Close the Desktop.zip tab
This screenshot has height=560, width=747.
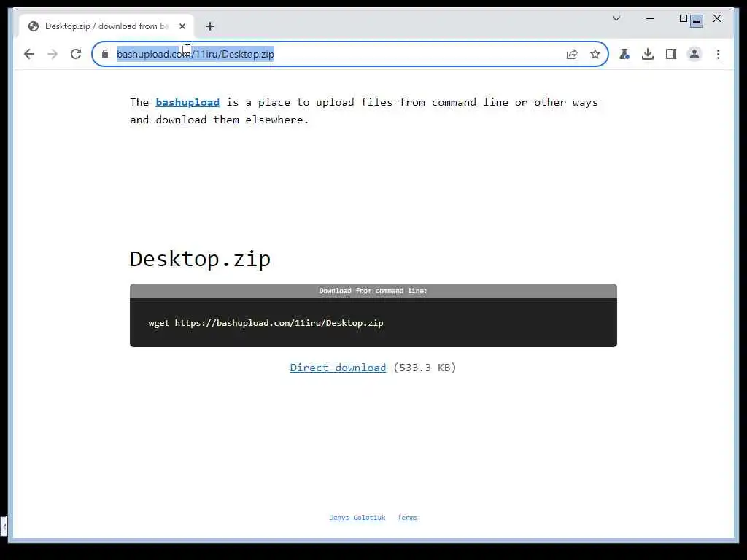pyautogui.click(x=182, y=26)
